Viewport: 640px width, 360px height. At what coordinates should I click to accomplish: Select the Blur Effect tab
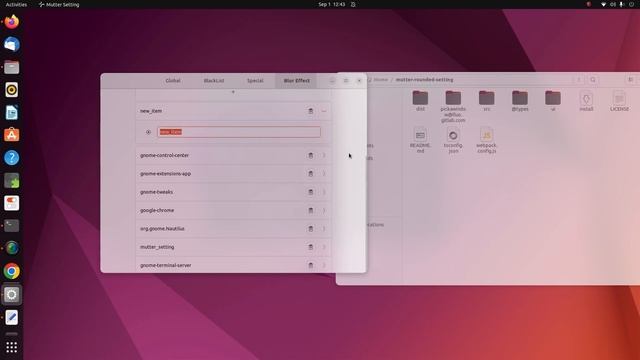(297, 81)
